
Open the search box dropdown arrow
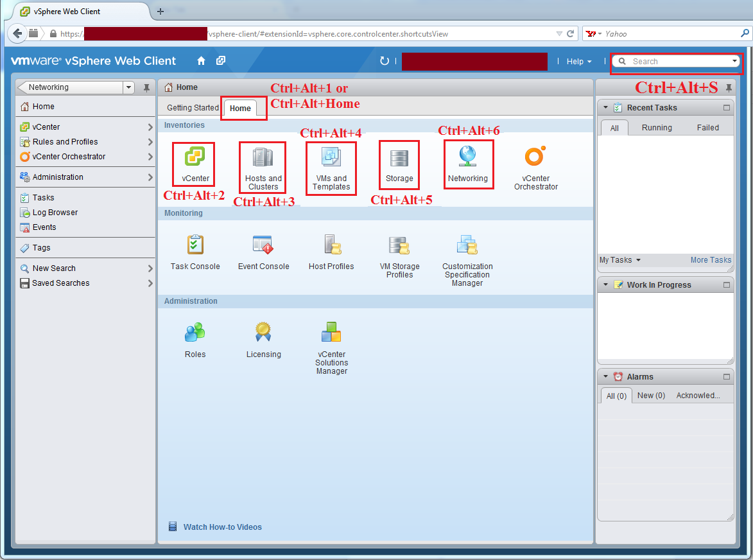734,61
